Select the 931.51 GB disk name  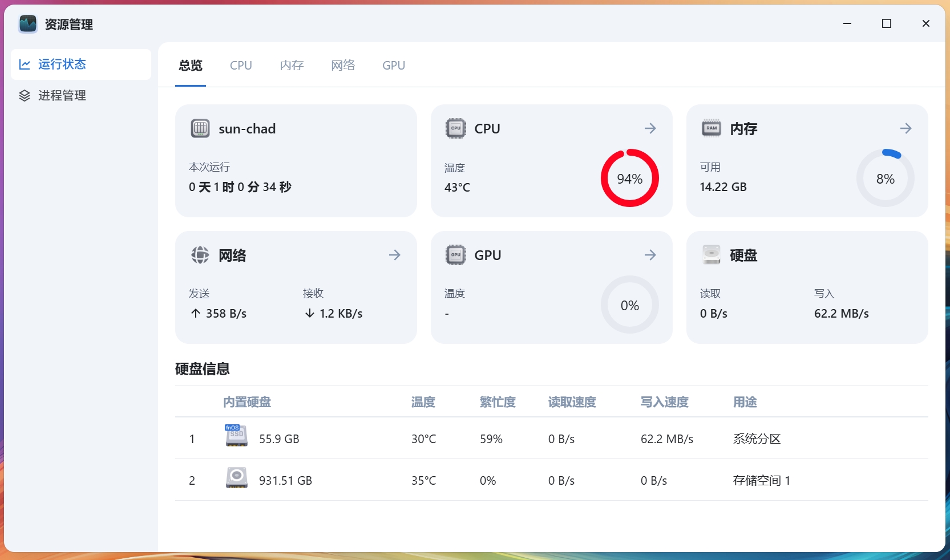285,480
